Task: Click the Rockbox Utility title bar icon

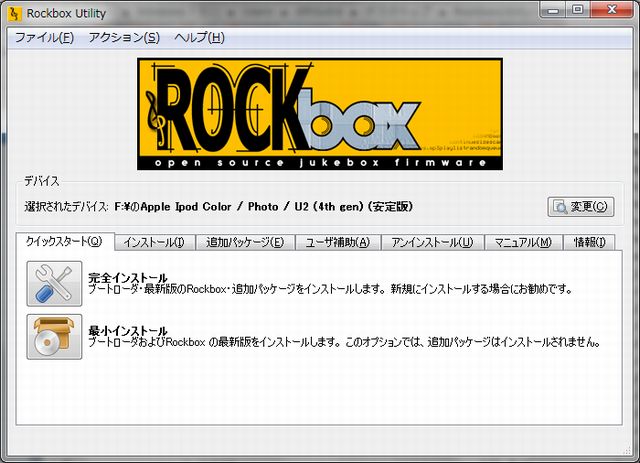Action: coord(15,14)
